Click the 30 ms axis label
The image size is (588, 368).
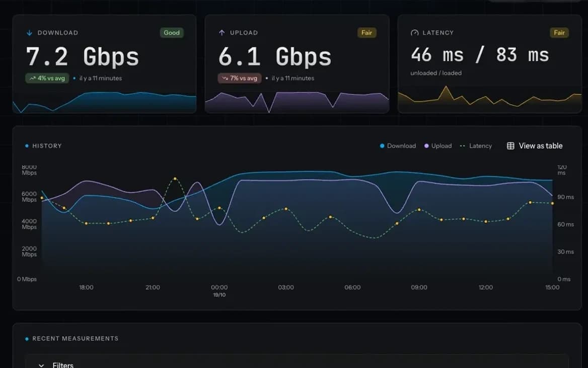565,252
